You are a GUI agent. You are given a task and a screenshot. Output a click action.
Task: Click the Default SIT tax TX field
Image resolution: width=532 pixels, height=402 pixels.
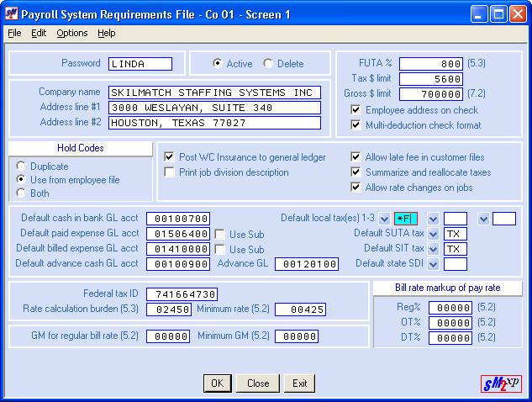tap(456, 249)
